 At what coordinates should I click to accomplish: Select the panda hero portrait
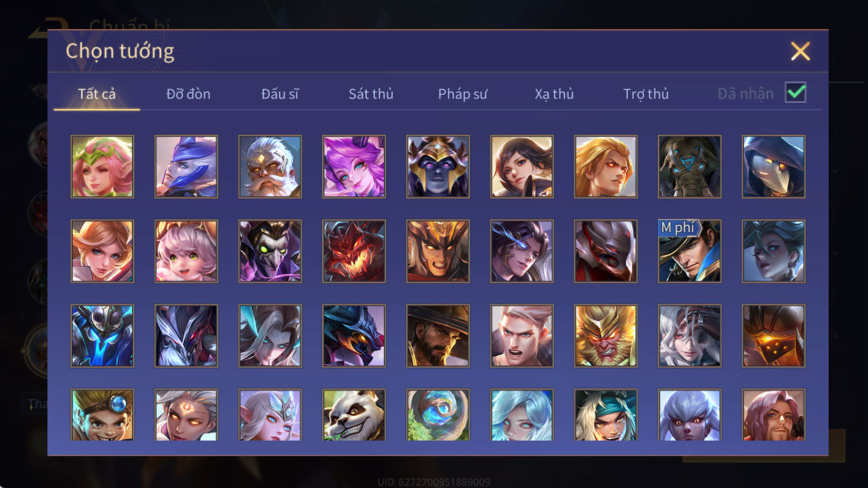pyautogui.click(x=354, y=415)
